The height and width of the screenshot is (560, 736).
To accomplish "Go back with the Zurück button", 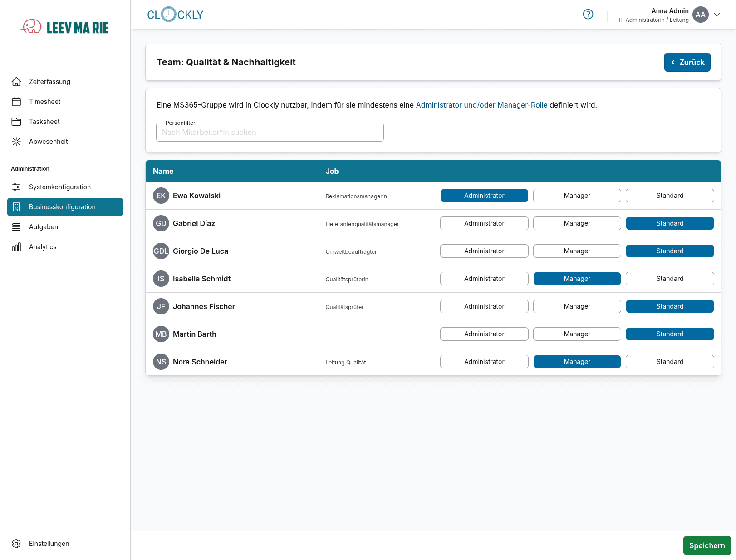I will tap(687, 62).
